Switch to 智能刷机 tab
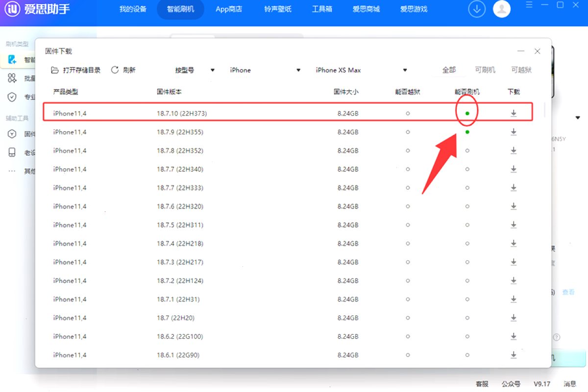Viewport: 588px width, 392px height. 180,9
